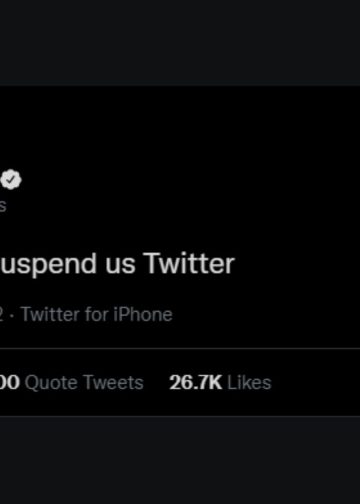Click the word Likes label

(x=249, y=382)
